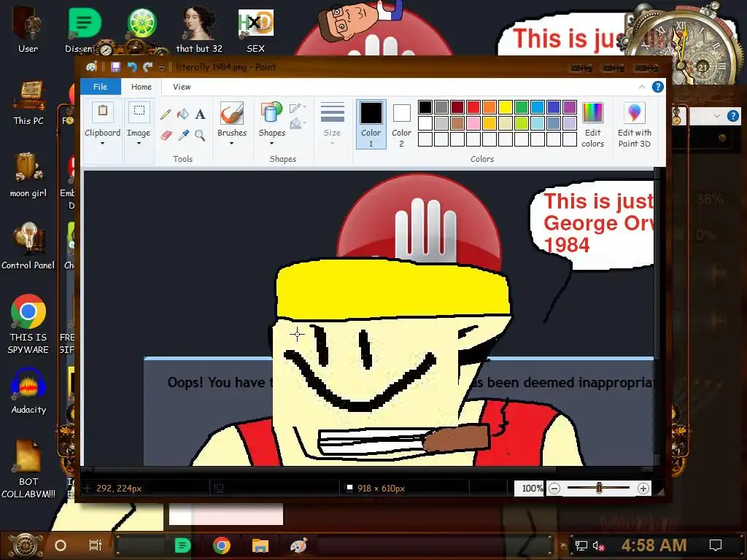Open the Shape outline dropdown
747x560 pixels.
point(298,107)
